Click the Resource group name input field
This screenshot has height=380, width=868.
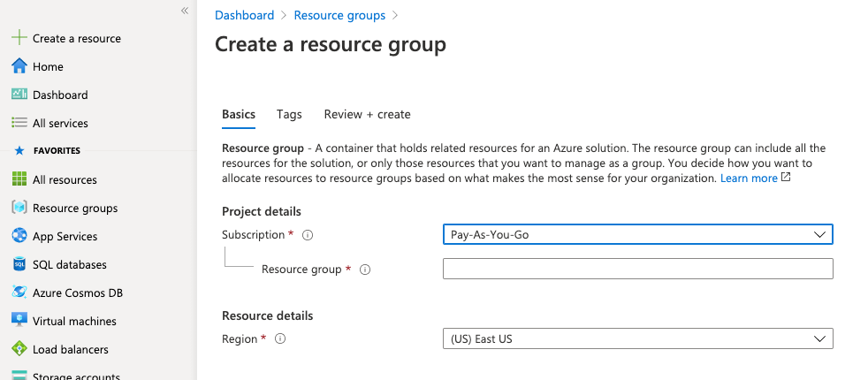tap(637, 269)
